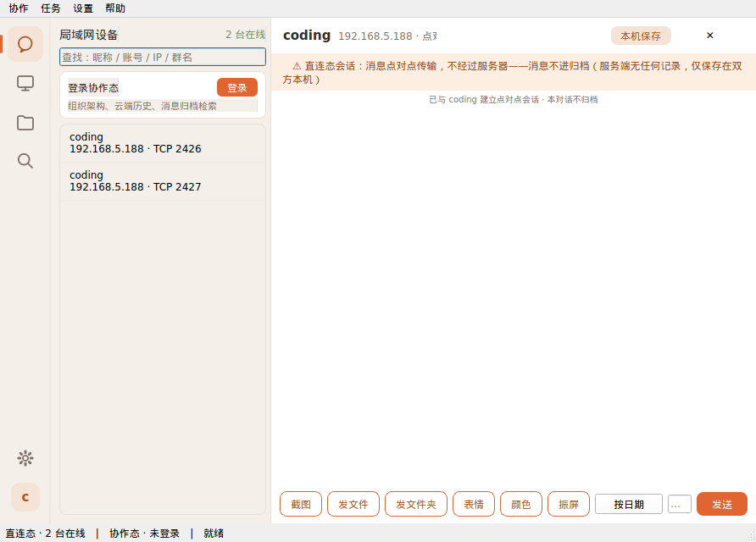
Task: Click the 直连态会话 warning banner text
Action: (x=513, y=72)
